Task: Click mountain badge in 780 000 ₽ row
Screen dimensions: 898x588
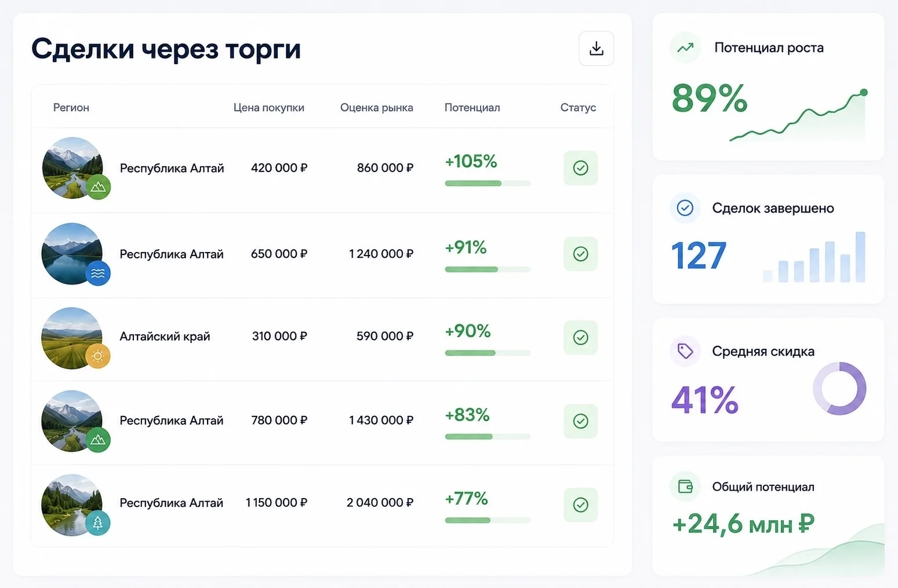Action: pos(98,440)
